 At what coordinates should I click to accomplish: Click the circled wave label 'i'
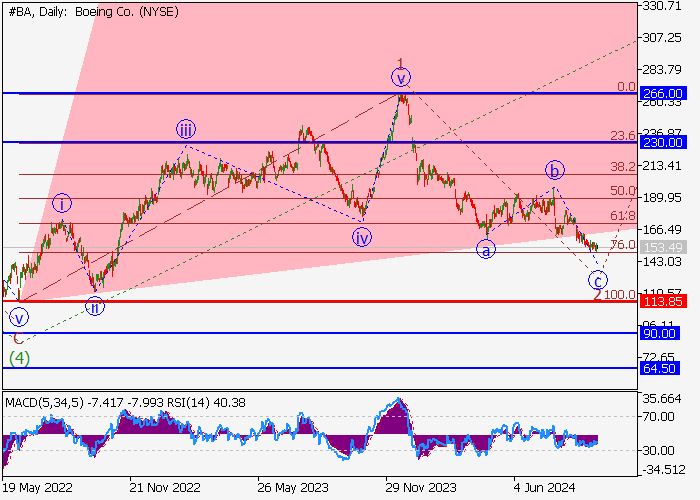click(62, 204)
